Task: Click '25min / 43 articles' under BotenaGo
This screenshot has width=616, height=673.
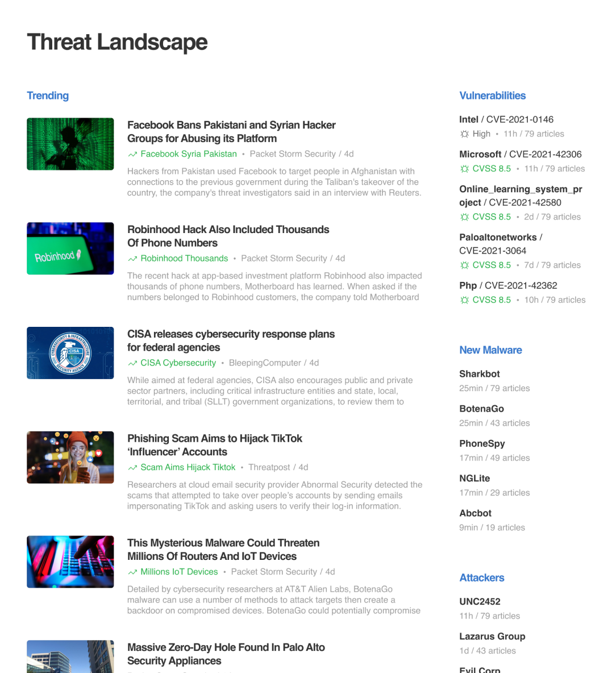Action: click(x=494, y=423)
